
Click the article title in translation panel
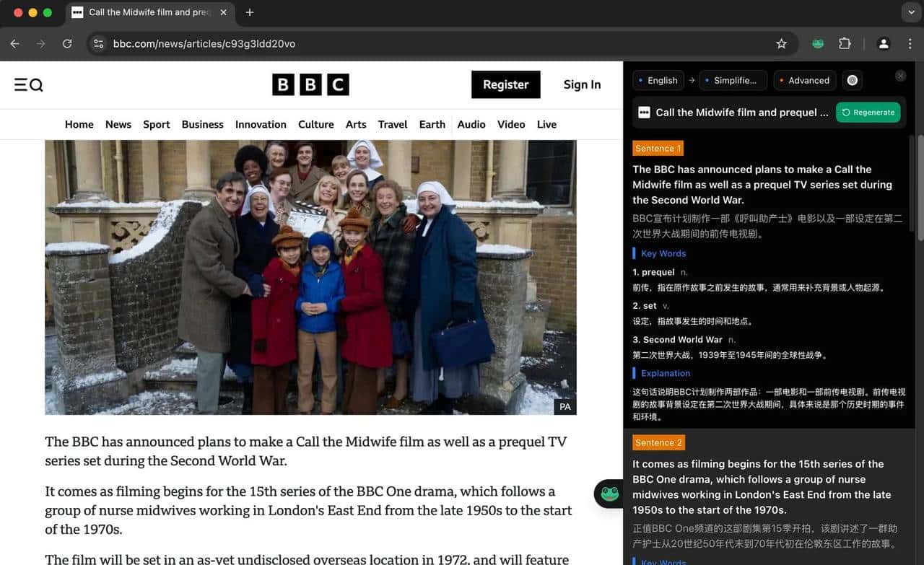[x=742, y=113]
